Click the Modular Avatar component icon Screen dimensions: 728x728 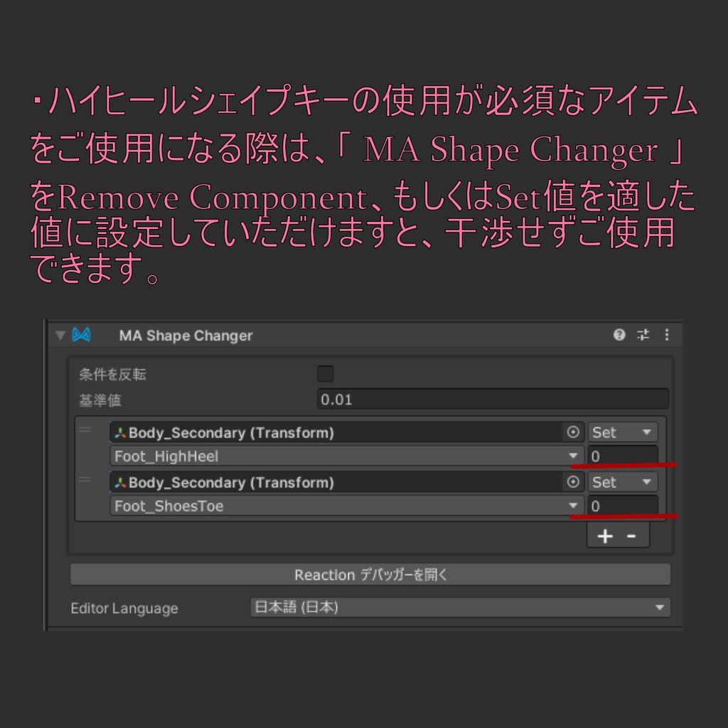[81, 335]
